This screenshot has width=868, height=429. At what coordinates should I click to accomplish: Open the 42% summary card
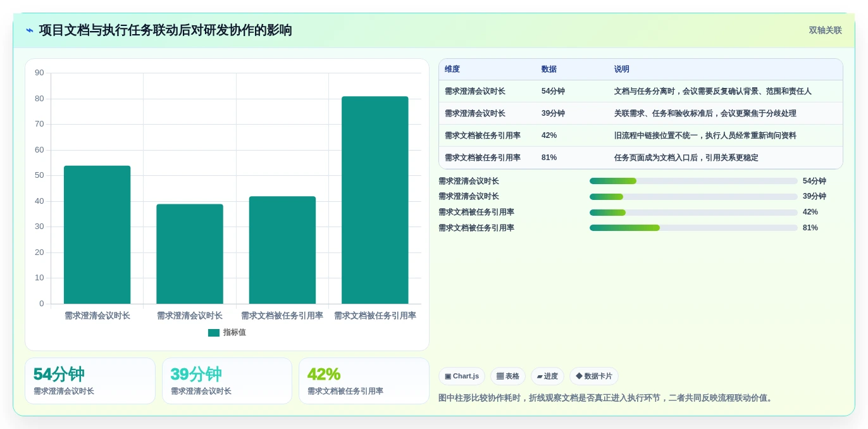364,381
